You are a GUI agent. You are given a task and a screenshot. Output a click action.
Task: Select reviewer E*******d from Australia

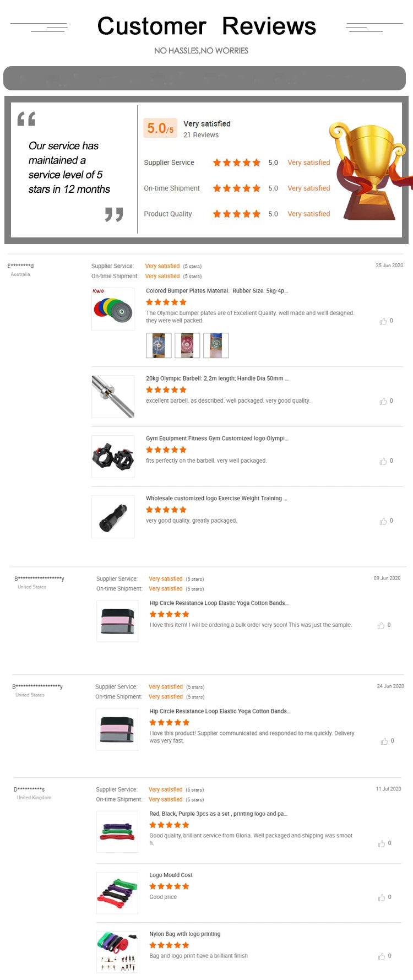tap(20, 266)
